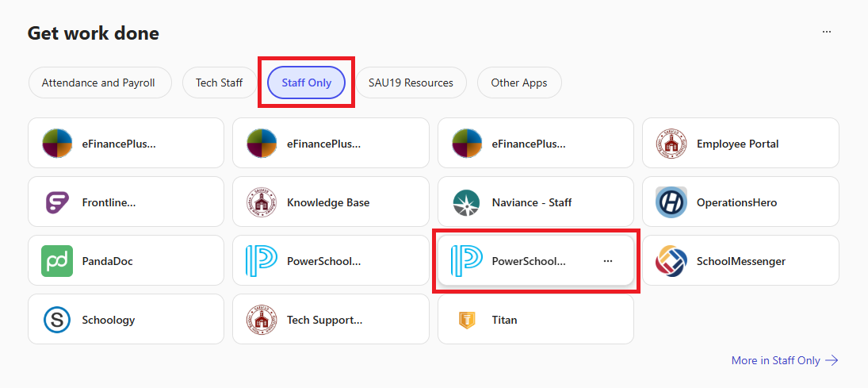Select the Staff Only tab
Image resolution: width=868 pixels, height=388 pixels.
coord(307,83)
